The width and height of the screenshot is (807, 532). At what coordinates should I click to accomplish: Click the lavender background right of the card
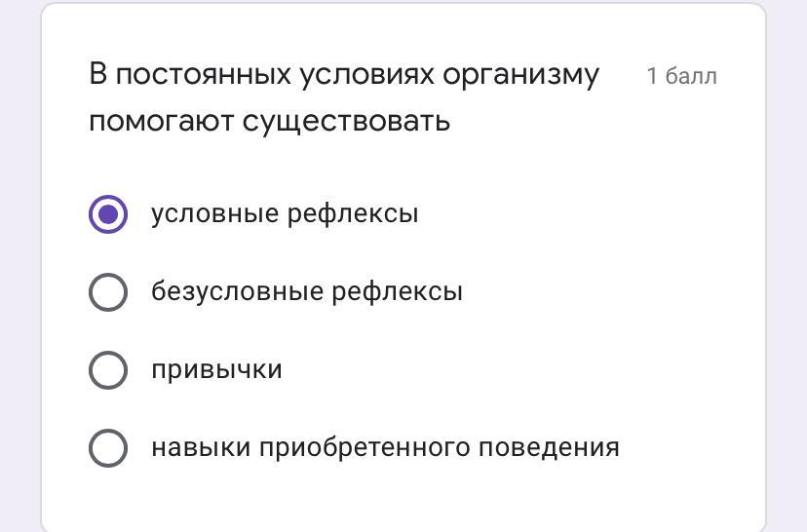click(787, 266)
